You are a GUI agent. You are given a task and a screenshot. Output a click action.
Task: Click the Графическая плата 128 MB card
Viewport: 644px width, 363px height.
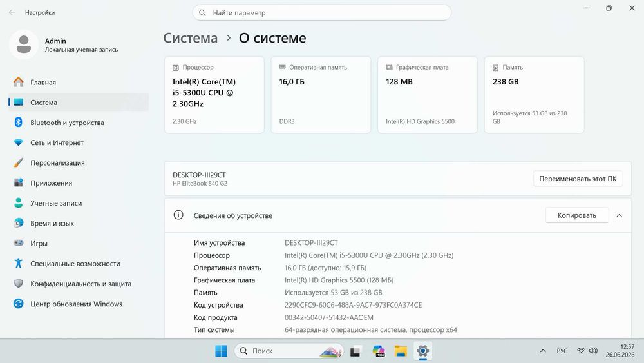pos(428,95)
